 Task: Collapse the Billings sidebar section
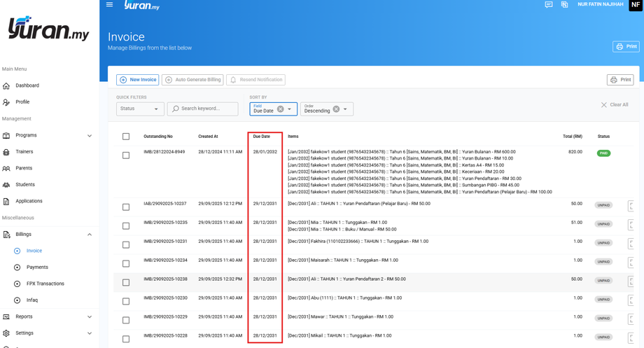90,235
